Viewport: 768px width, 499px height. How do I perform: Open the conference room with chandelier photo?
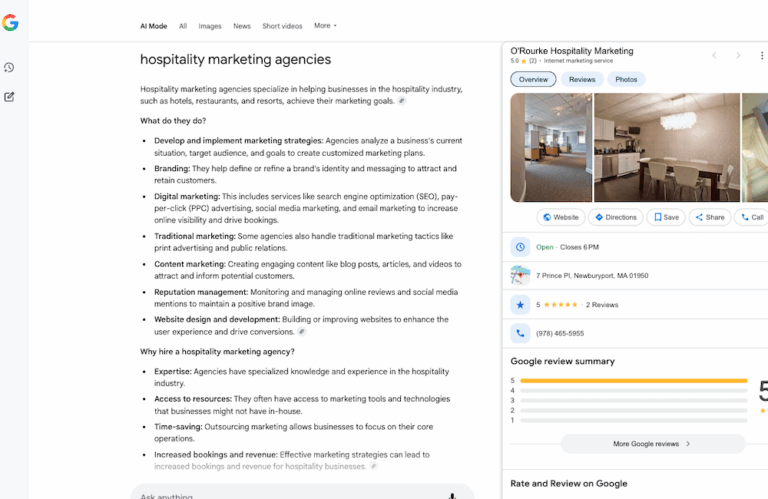(667, 147)
